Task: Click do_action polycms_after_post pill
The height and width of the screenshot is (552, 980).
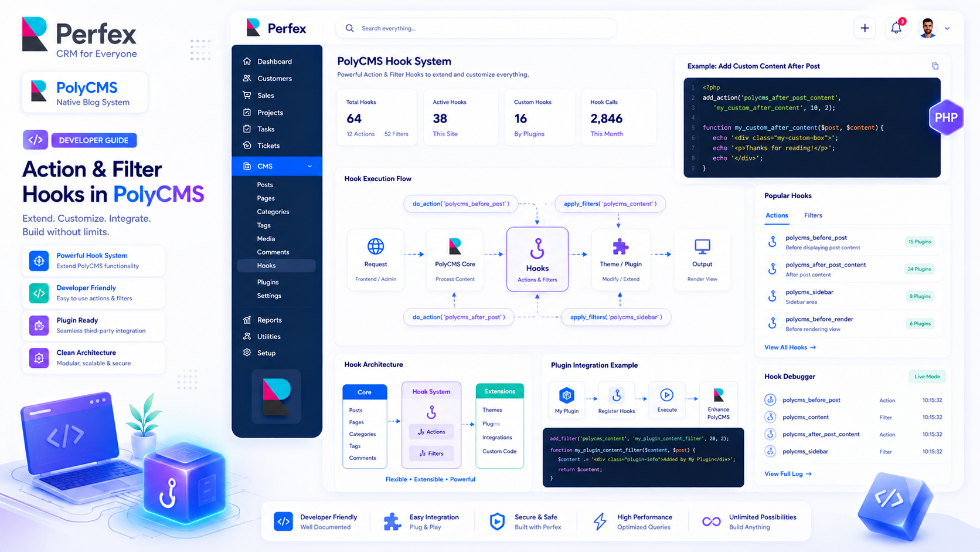Action: click(458, 317)
